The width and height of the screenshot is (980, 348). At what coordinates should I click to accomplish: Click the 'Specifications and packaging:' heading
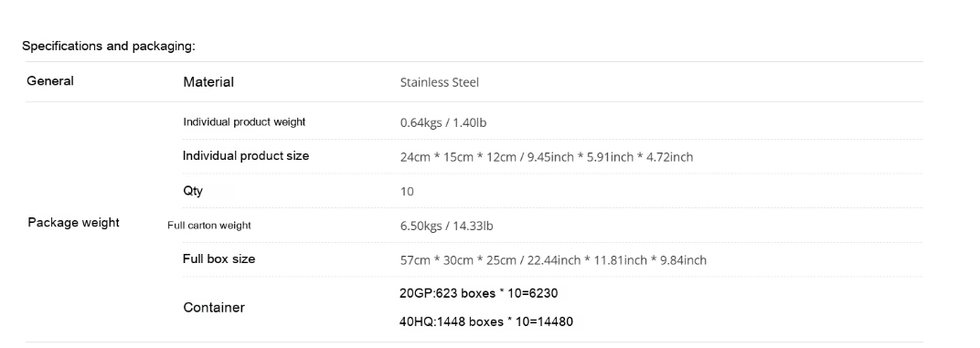(x=109, y=47)
